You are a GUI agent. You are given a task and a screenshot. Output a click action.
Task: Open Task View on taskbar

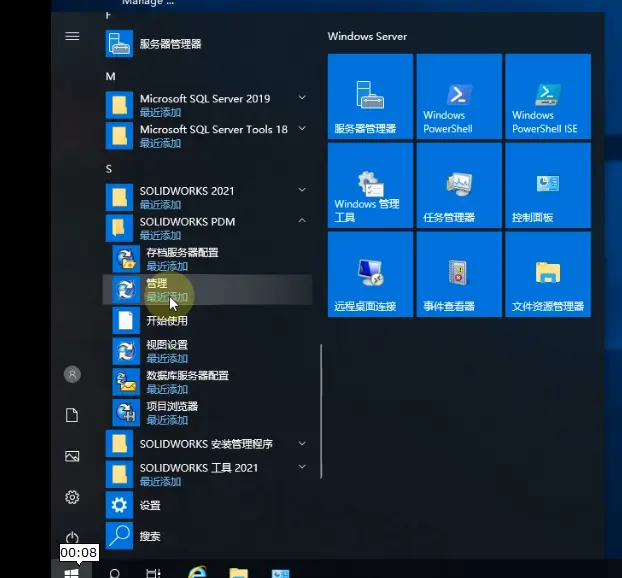click(x=153, y=573)
